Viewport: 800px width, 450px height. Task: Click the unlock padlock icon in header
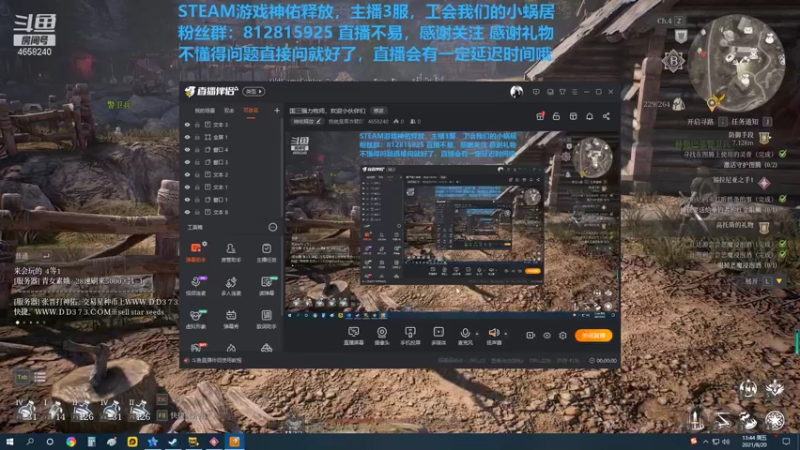[x=556, y=116]
